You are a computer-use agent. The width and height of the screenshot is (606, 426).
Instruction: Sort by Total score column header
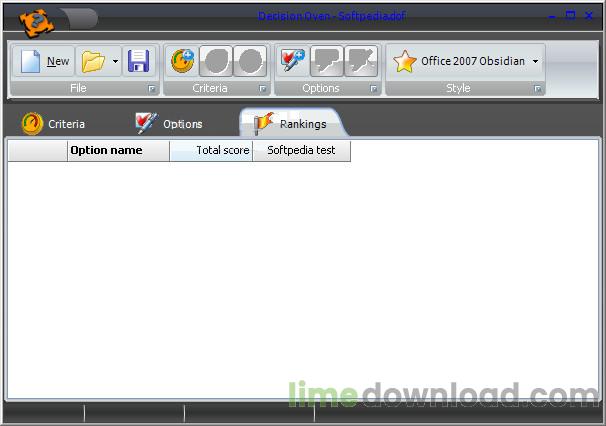coord(211,151)
